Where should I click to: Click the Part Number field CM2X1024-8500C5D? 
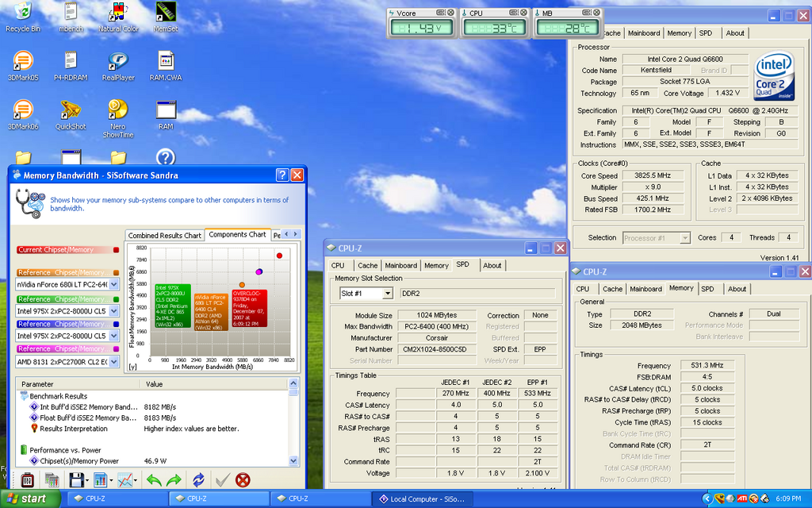click(437, 349)
